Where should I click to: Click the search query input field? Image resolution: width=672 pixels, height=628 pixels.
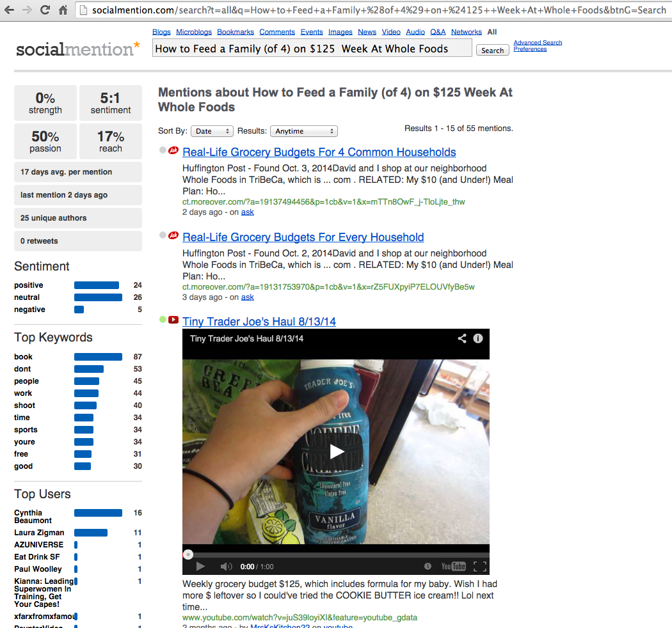(x=312, y=49)
